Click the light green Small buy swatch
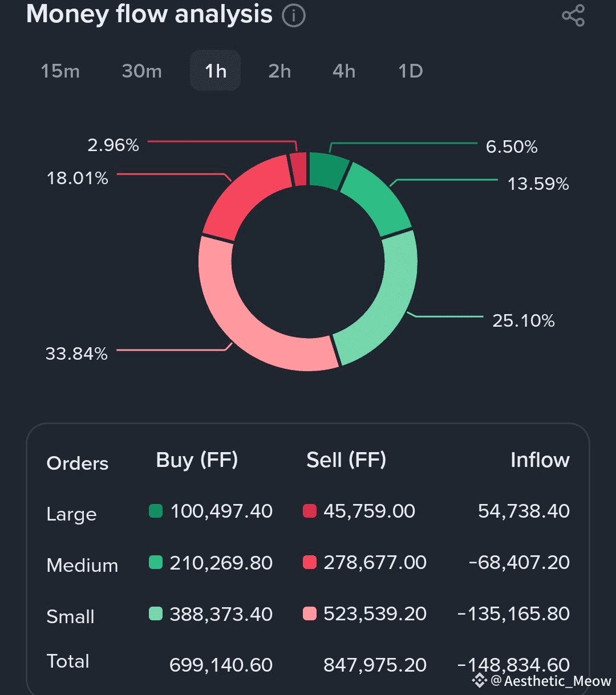 (x=156, y=614)
